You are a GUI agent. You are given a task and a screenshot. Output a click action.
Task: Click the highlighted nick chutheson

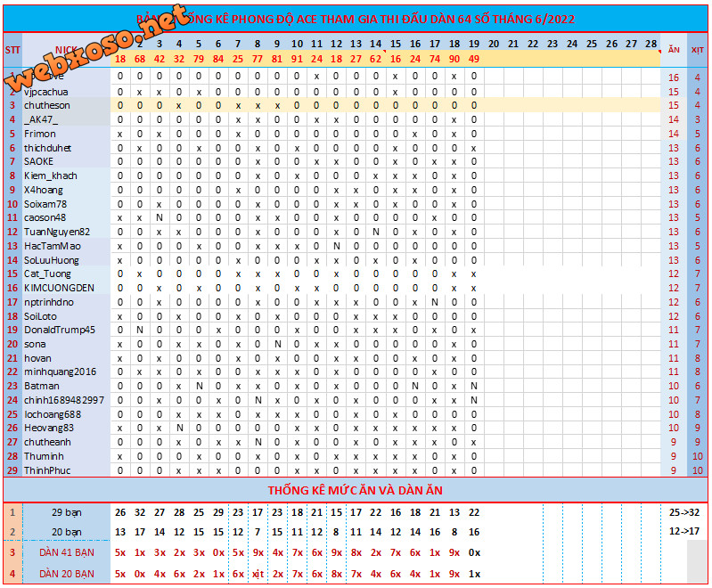[x=46, y=105]
